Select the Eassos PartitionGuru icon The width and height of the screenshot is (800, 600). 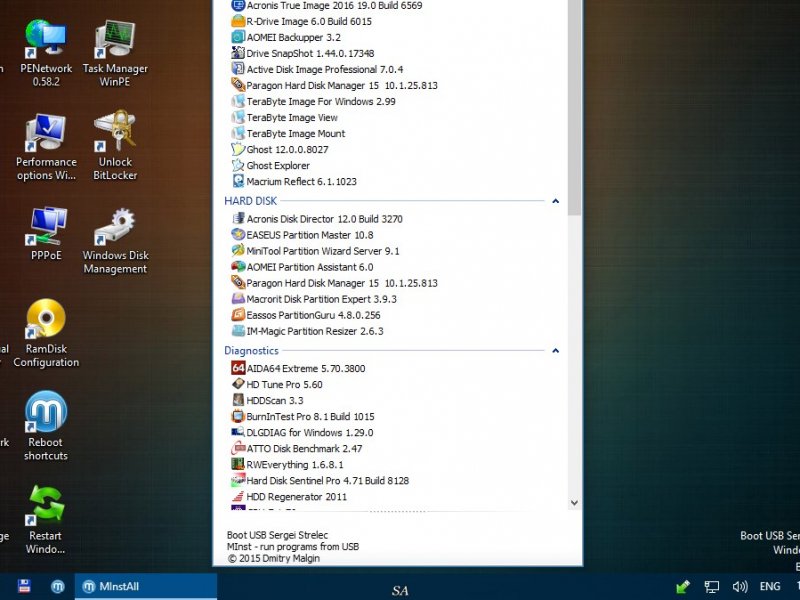coord(238,315)
